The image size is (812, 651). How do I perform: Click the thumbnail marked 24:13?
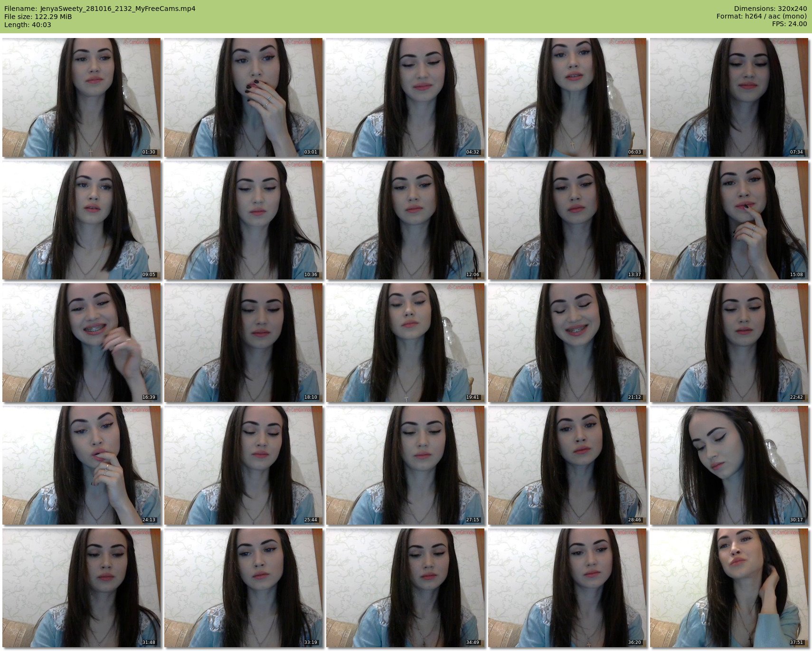pyautogui.click(x=81, y=465)
